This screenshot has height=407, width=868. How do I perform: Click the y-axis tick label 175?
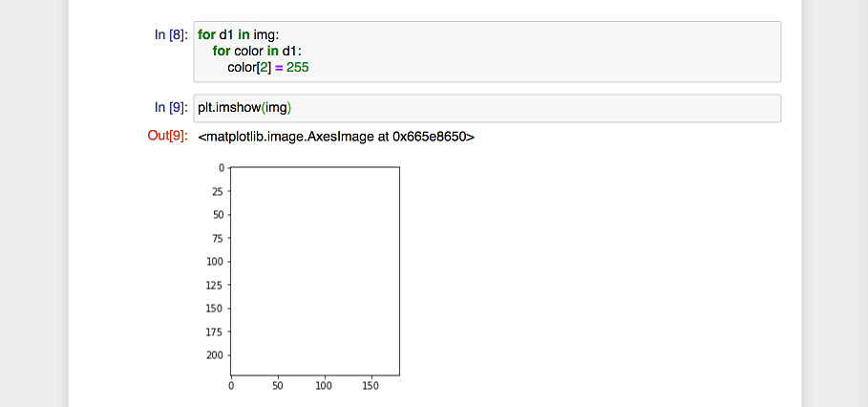coord(214,332)
